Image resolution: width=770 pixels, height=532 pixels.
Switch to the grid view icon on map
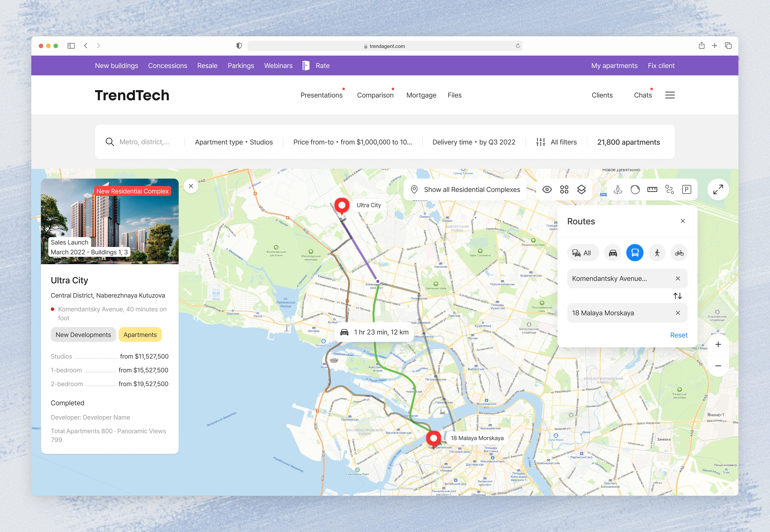(564, 190)
